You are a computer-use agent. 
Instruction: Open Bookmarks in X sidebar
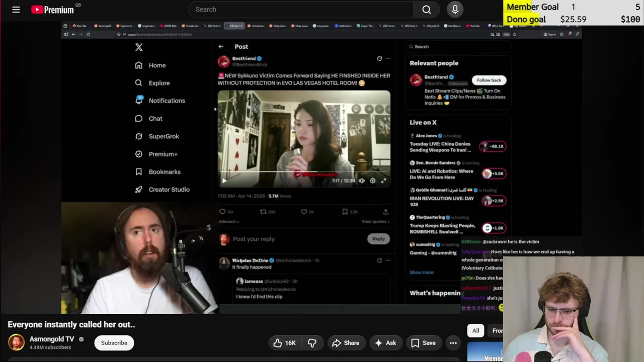point(158,172)
